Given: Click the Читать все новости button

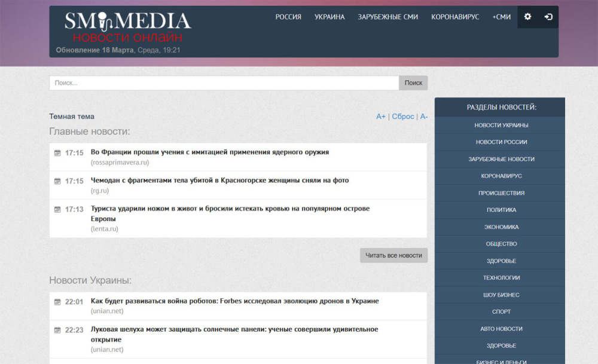Looking at the screenshot, I should click(x=393, y=255).
